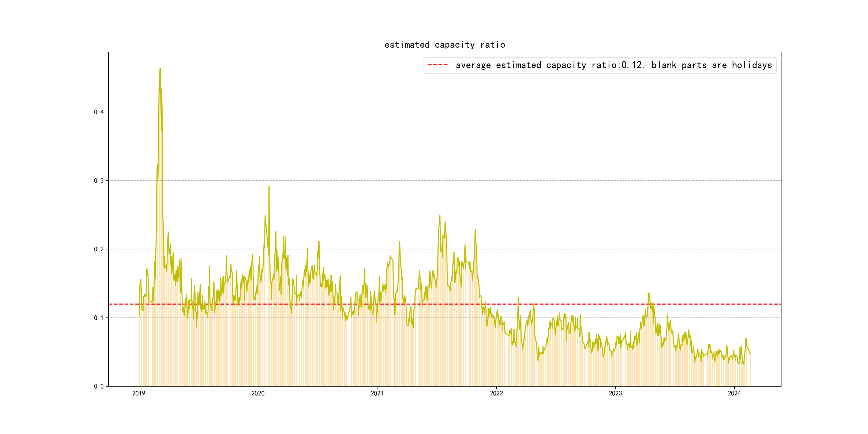The image size is (868, 434).
Task: Click the 2022 x-axis tick label
Action: point(496,393)
